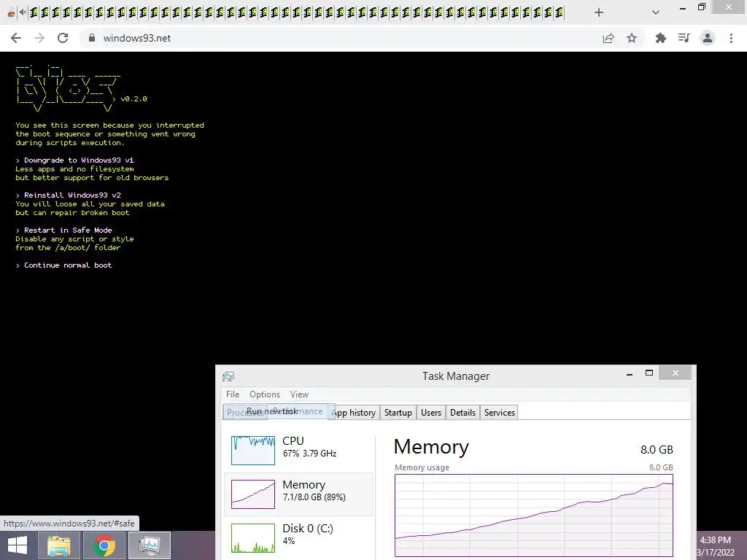Select the Memory graph thumbnail in sidebar
This screenshot has height=560, width=747.
click(x=253, y=494)
